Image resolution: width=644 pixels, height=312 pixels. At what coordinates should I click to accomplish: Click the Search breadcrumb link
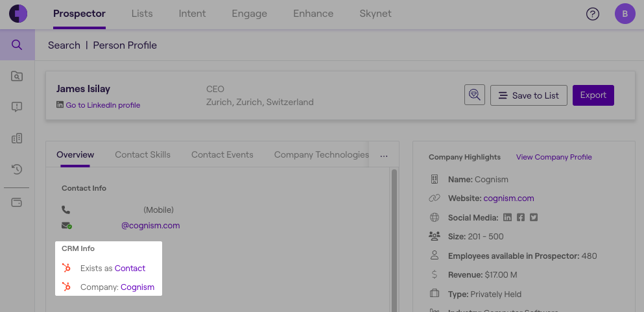coord(64,45)
